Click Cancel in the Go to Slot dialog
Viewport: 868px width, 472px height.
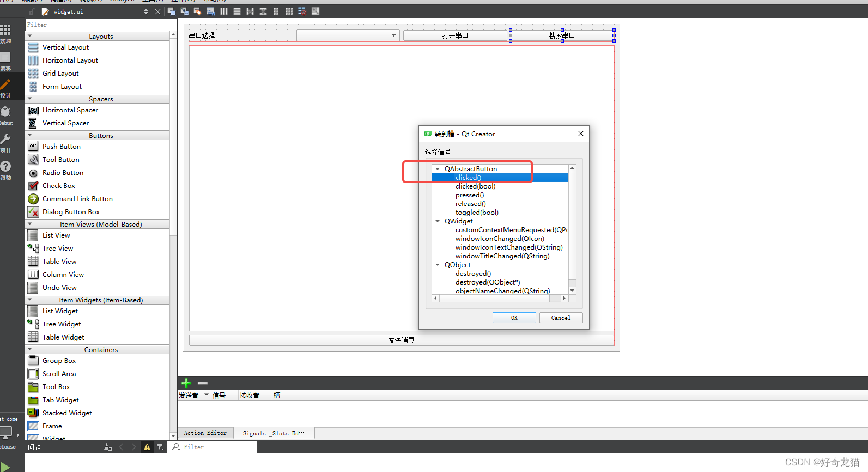coord(561,318)
